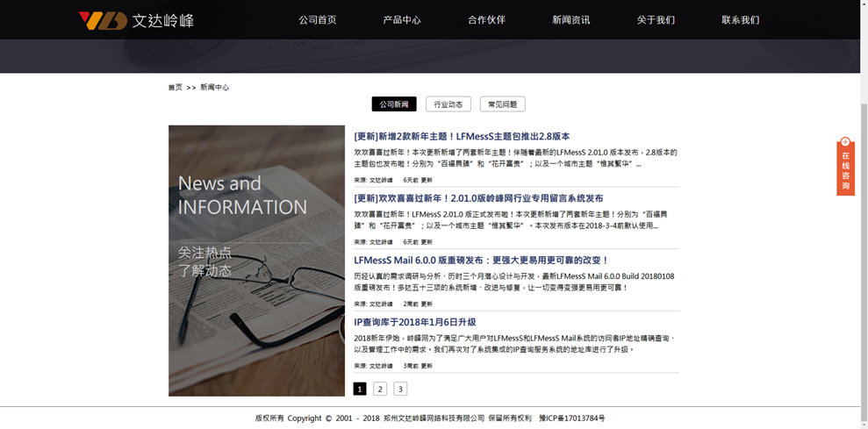Click 新闻中心 breadcrumb link
868x429 pixels.
(x=215, y=88)
